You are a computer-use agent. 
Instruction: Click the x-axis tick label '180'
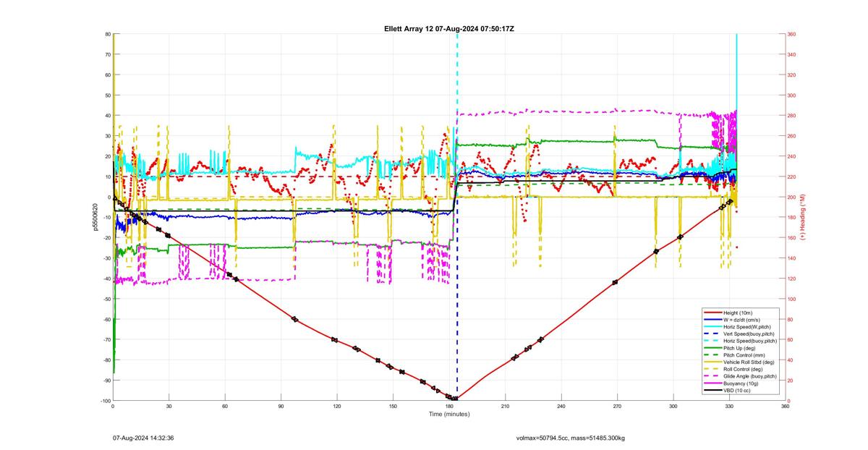448,407
